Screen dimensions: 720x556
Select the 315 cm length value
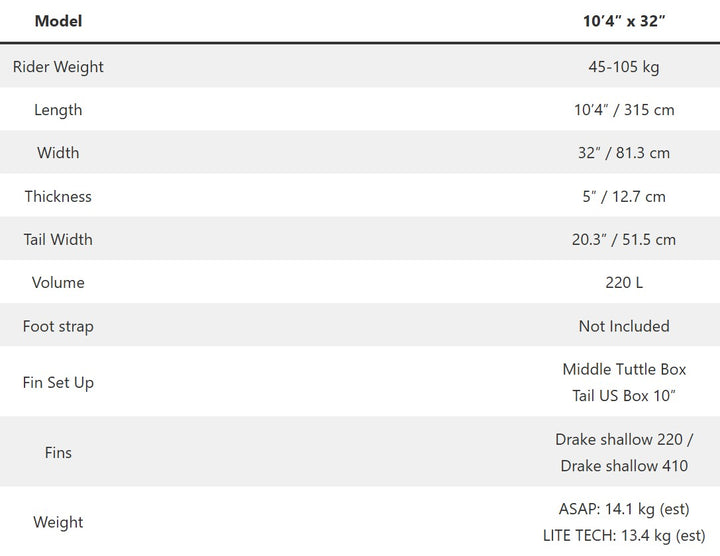(x=649, y=110)
